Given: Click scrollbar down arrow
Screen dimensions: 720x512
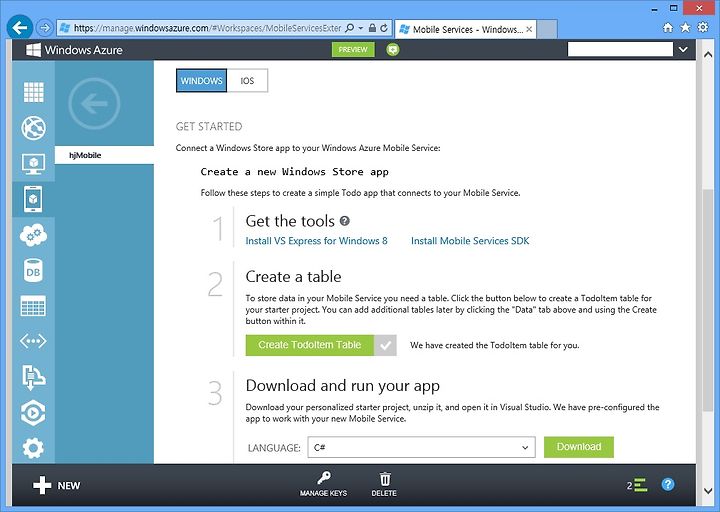Looking at the screenshot, I should point(708,491).
